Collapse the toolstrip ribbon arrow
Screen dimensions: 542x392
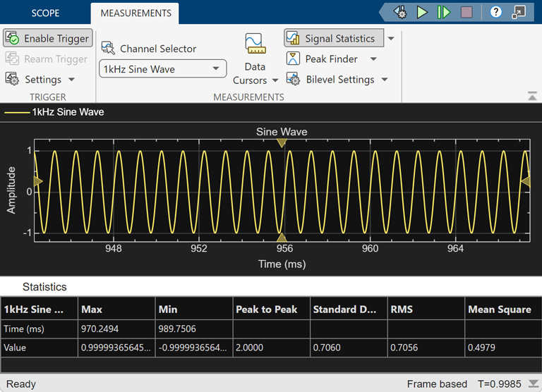coord(531,96)
